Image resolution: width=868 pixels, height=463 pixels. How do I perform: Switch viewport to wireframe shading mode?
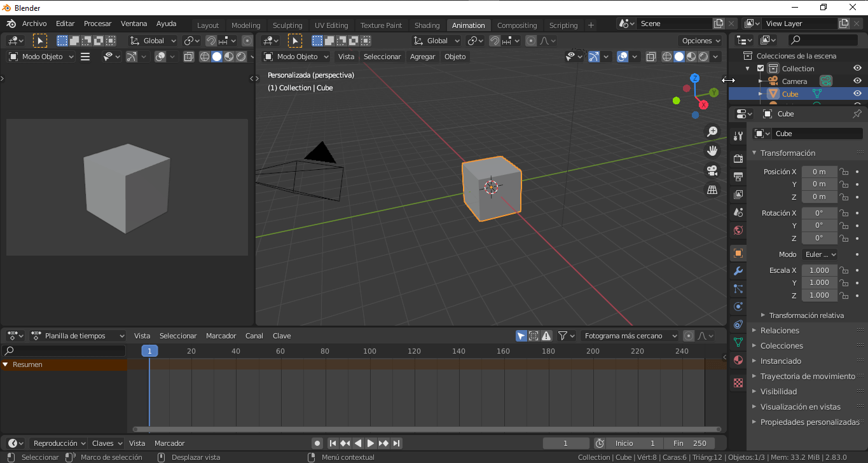(666, 57)
